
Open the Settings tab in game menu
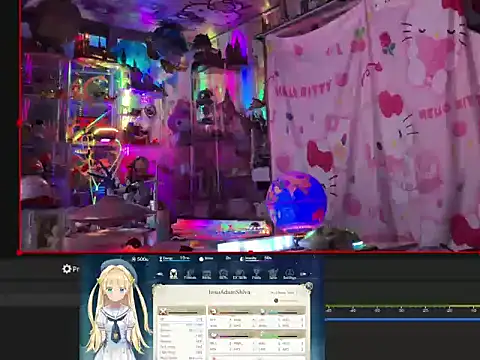click(x=289, y=274)
